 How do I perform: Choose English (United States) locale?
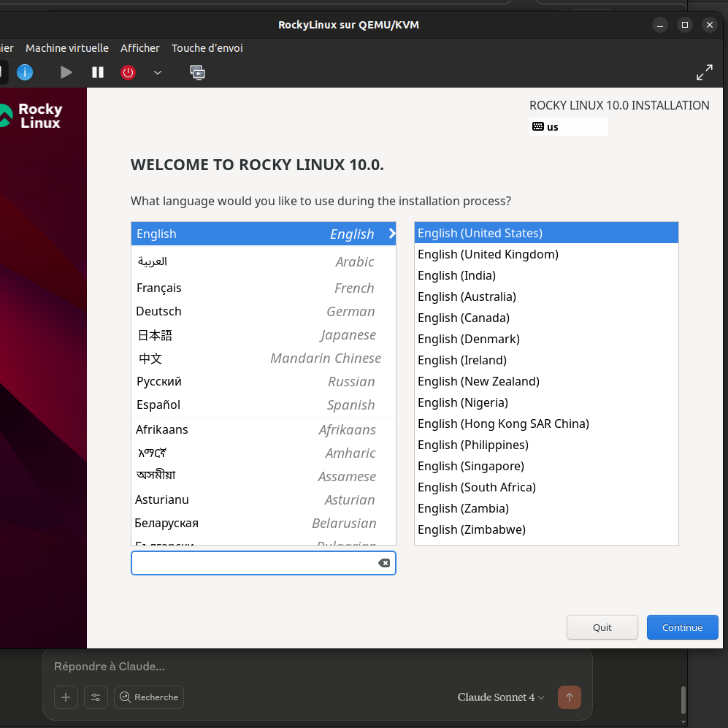click(x=546, y=233)
